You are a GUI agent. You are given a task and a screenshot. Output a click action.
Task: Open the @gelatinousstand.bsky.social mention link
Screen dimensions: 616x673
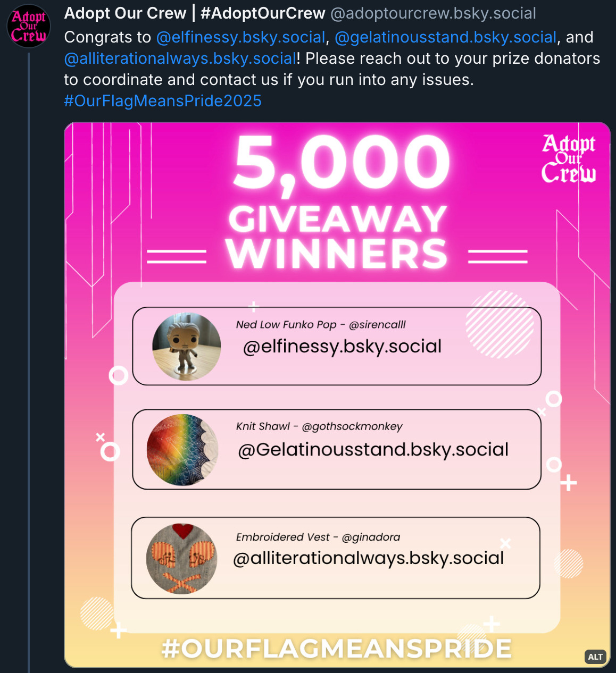pyautogui.click(x=446, y=37)
